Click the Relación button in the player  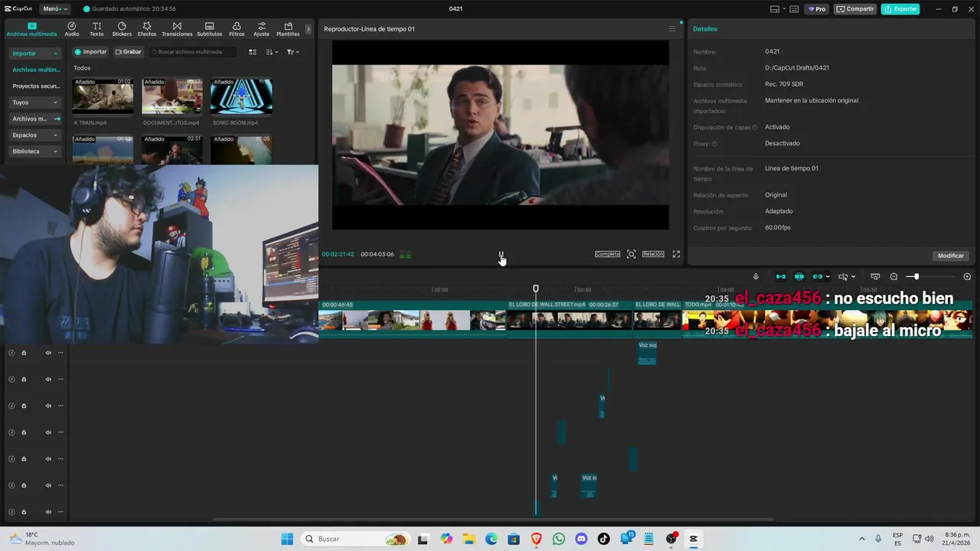pyautogui.click(x=653, y=254)
